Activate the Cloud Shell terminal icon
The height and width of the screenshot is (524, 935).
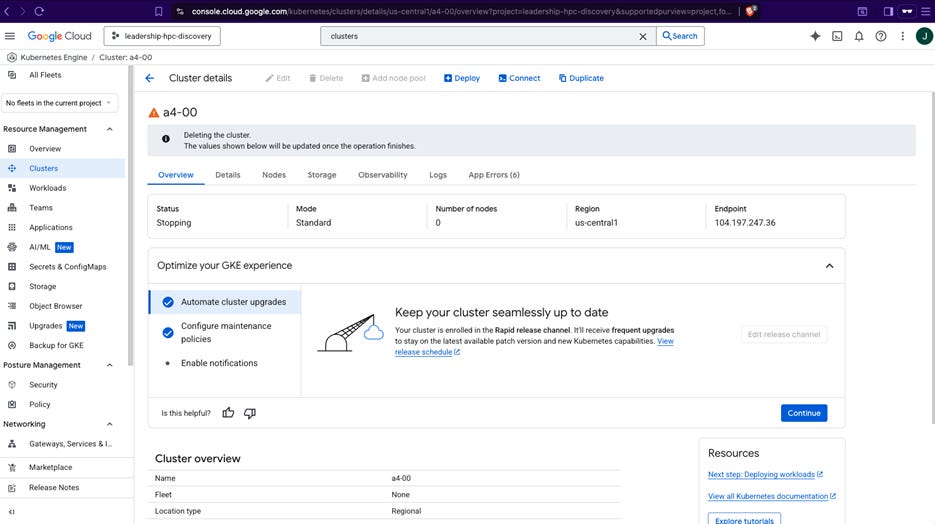tap(837, 36)
